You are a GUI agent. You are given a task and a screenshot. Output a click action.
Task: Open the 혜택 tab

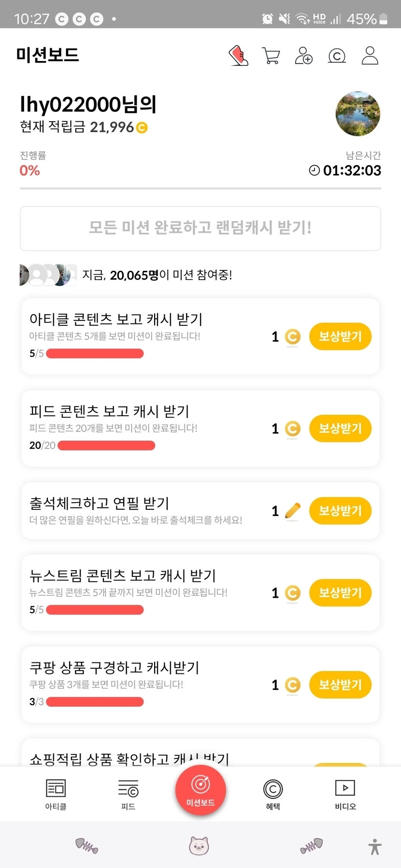click(x=273, y=794)
